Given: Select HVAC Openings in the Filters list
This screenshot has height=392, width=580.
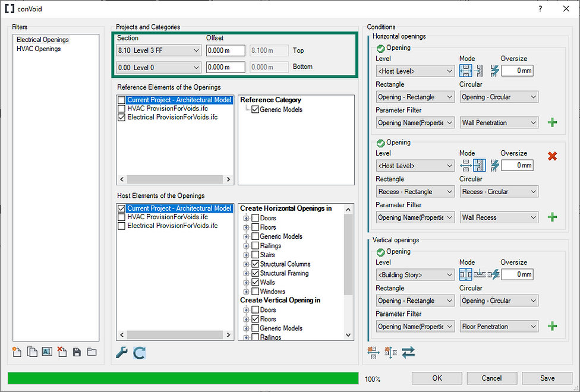Looking at the screenshot, I should tap(39, 49).
